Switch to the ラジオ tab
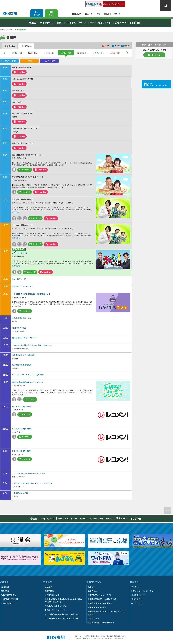 click(51, 13)
